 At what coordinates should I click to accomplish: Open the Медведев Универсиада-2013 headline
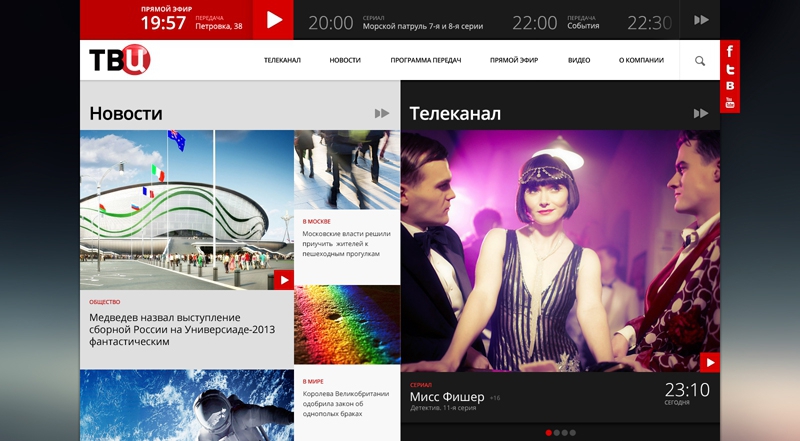[182, 330]
